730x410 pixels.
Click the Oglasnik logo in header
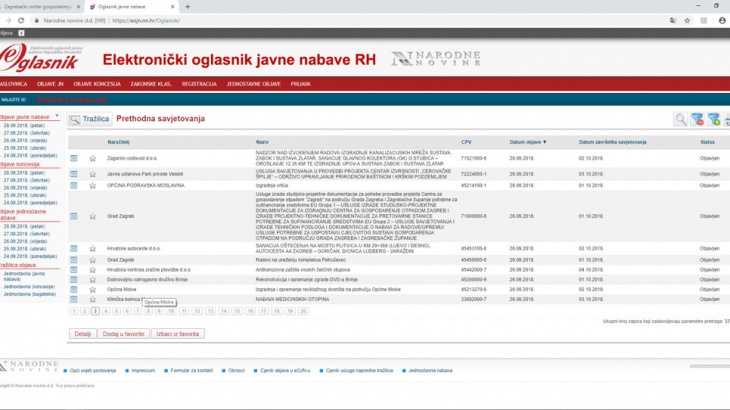40,60
